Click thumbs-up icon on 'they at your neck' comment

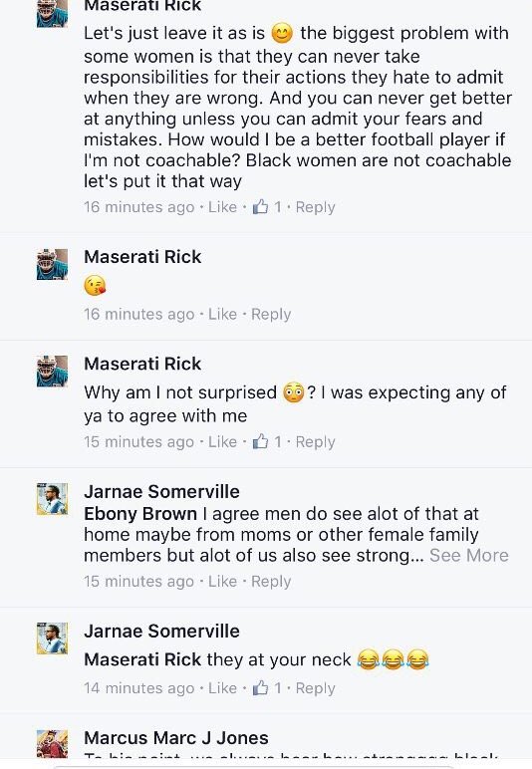(260, 688)
